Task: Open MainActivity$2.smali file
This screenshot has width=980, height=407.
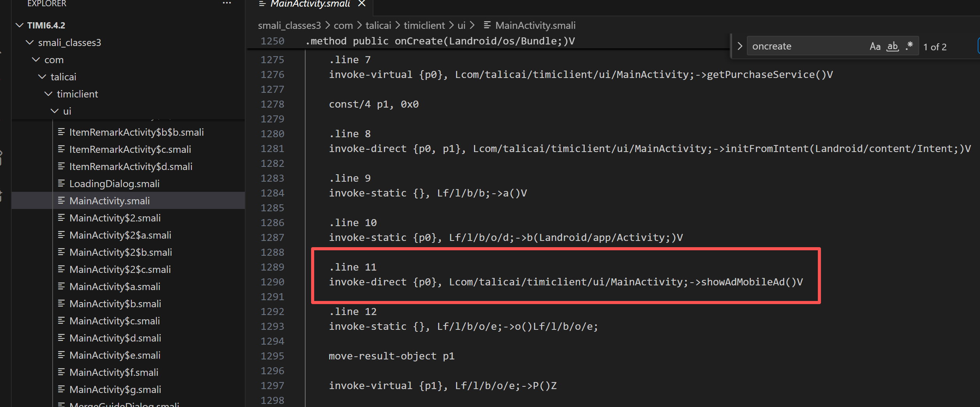Action: coord(115,218)
